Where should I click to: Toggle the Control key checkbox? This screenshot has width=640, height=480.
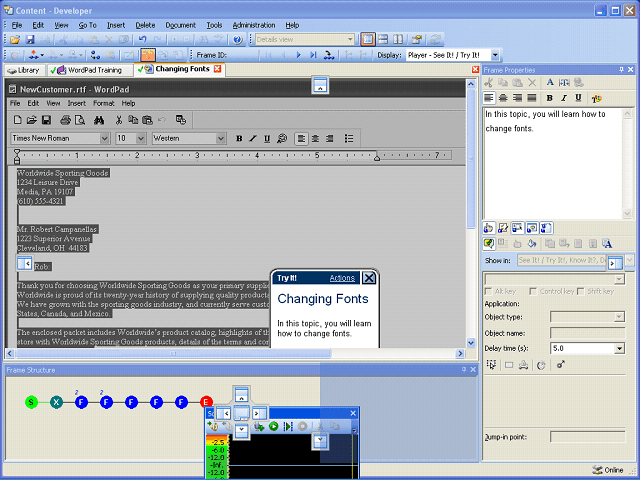[533, 291]
